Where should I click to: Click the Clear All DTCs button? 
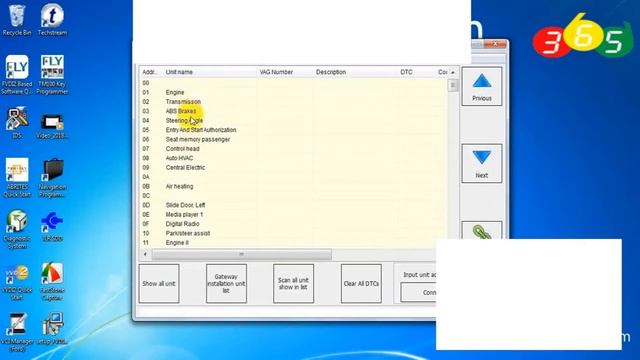(x=361, y=284)
